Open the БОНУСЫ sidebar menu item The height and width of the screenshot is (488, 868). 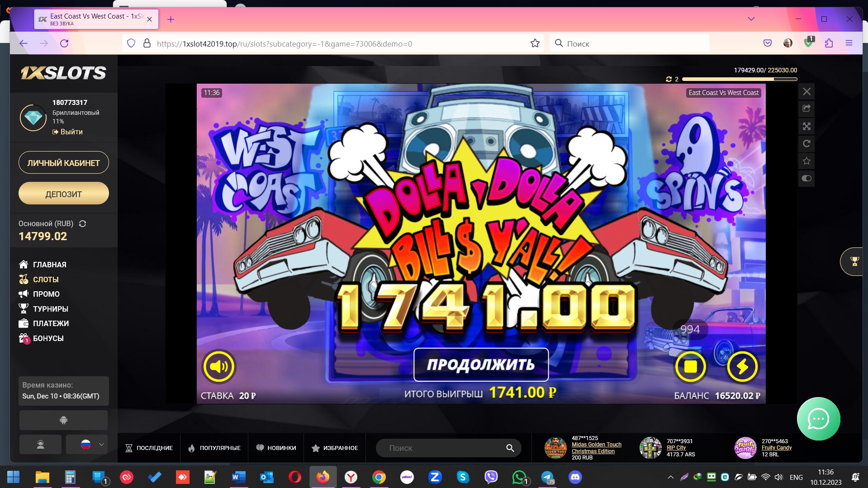tap(48, 338)
